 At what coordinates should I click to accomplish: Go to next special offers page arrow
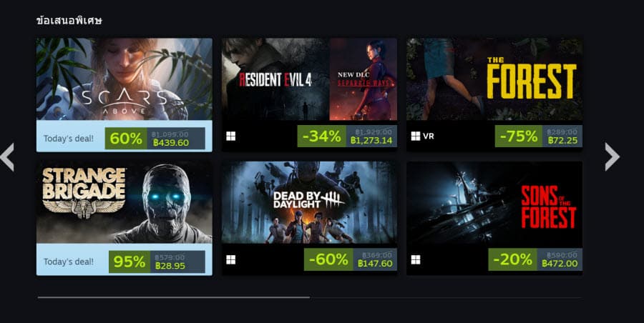click(612, 156)
